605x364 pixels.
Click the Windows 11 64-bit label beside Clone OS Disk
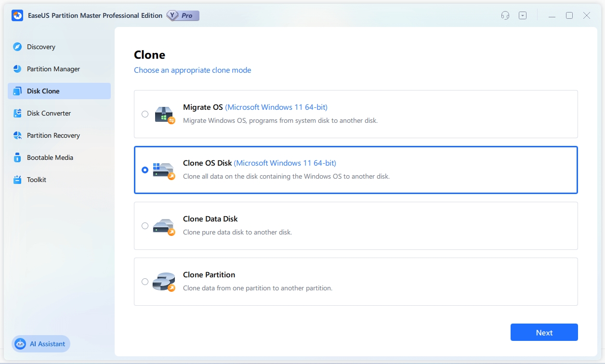pyautogui.click(x=285, y=163)
